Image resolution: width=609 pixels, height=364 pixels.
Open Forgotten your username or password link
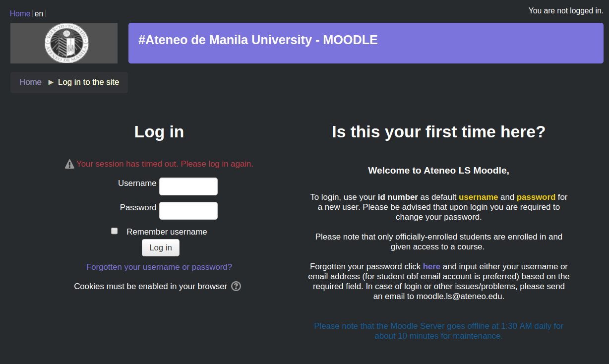coord(159,267)
